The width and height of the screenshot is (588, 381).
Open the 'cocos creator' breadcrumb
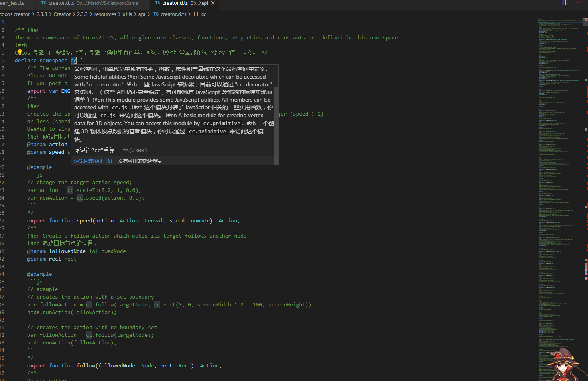(15, 14)
